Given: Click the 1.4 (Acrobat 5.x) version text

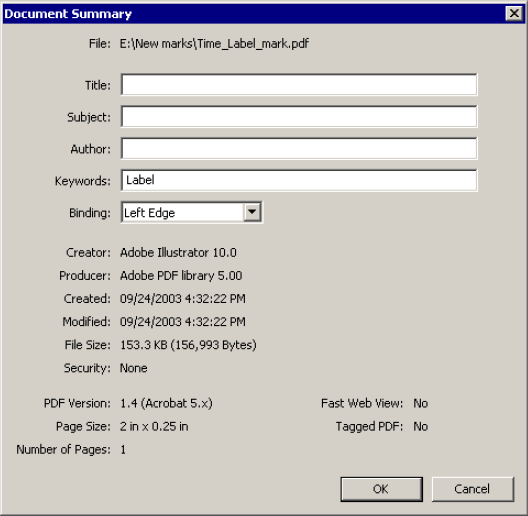Looking at the screenshot, I should 166,403.
